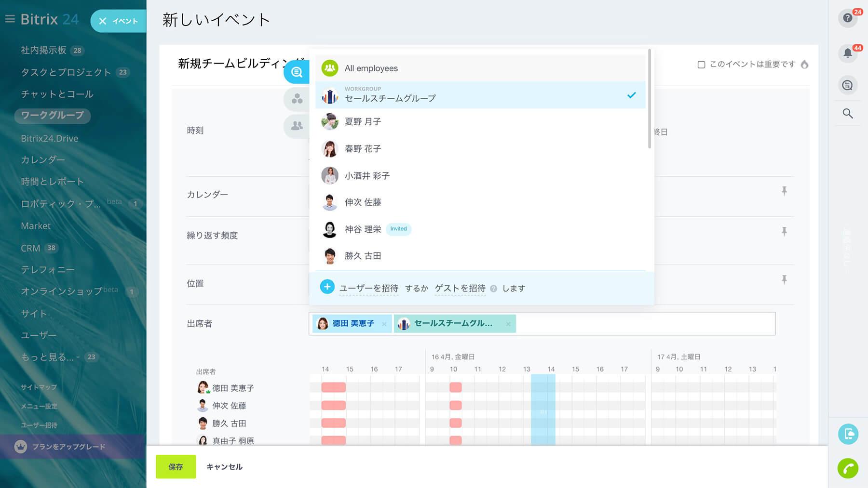This screenshot has height=488, width=868.
Task: Click the blue selected time slot in planner
Action: 543,409
